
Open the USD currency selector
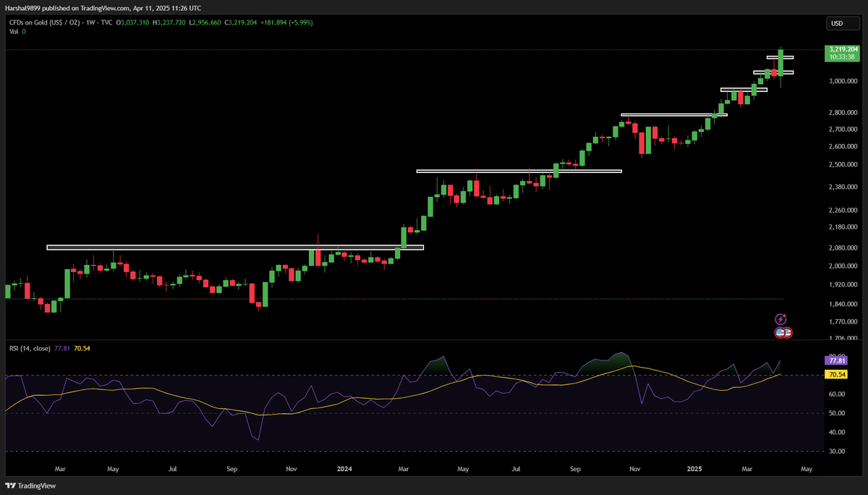tap(843, 22)
